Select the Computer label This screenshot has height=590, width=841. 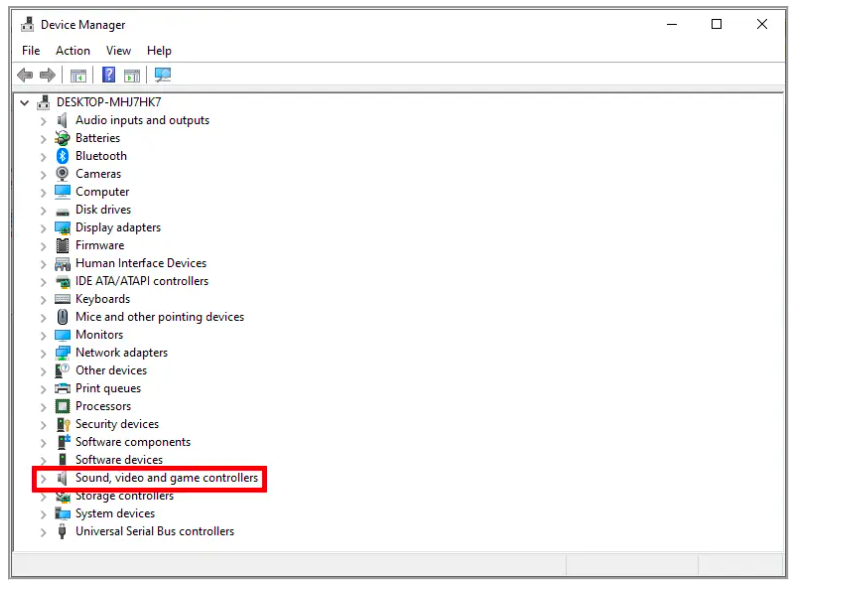coord(102,191)
